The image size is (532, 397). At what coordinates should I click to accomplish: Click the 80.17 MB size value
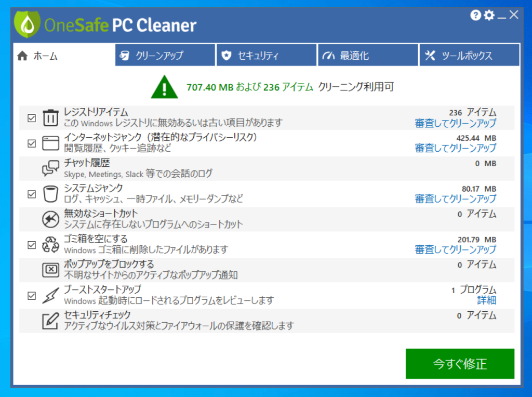click(478, 189)
